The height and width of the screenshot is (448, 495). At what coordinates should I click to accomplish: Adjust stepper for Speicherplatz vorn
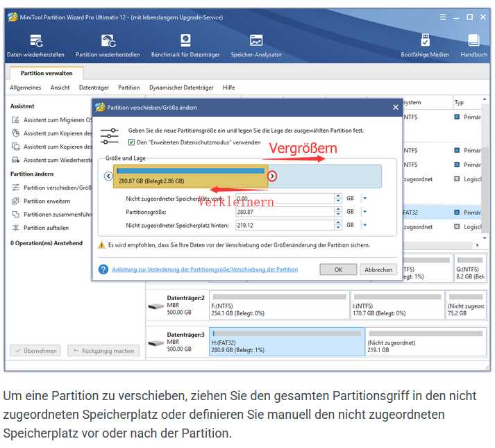tap(338, 199)
